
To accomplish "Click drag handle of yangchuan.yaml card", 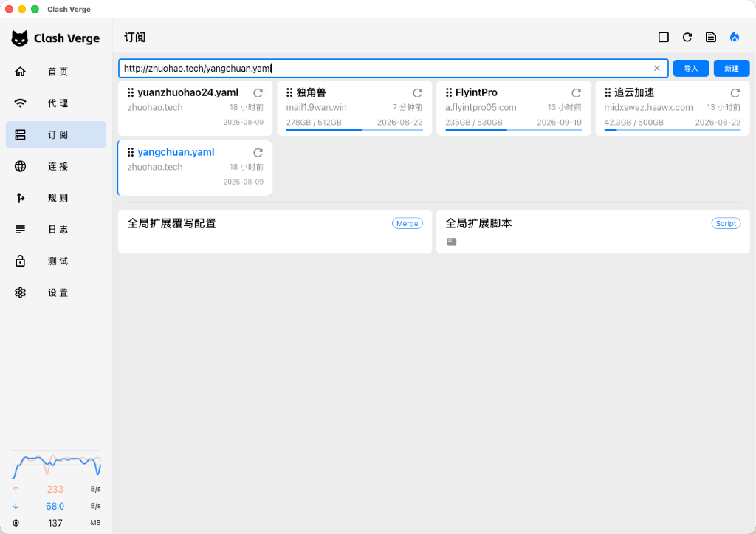I will [x=131, y=152].
